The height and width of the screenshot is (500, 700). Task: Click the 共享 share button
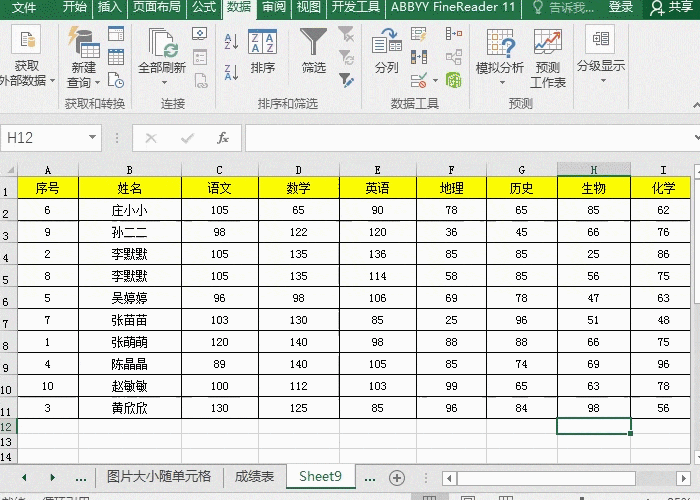pyautogui.click(x=672, y=7)
